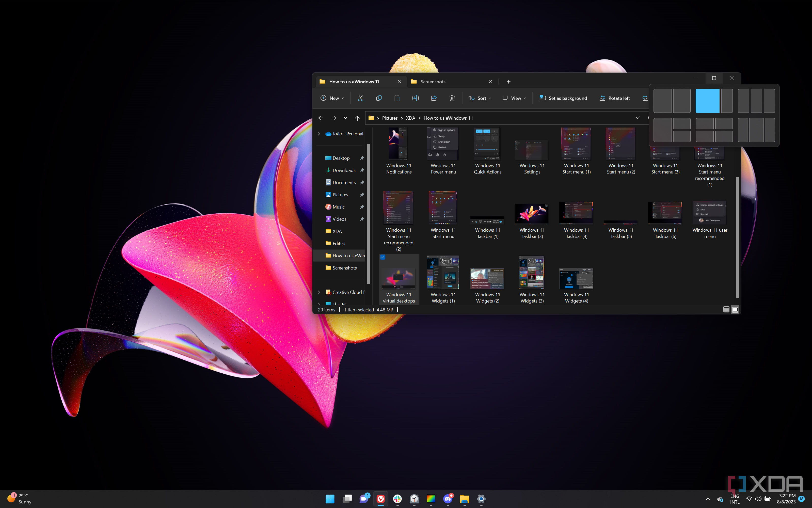Delete the selected file
Image resolution: width=812 pixels, height=508 pixels.
(452, 98)
